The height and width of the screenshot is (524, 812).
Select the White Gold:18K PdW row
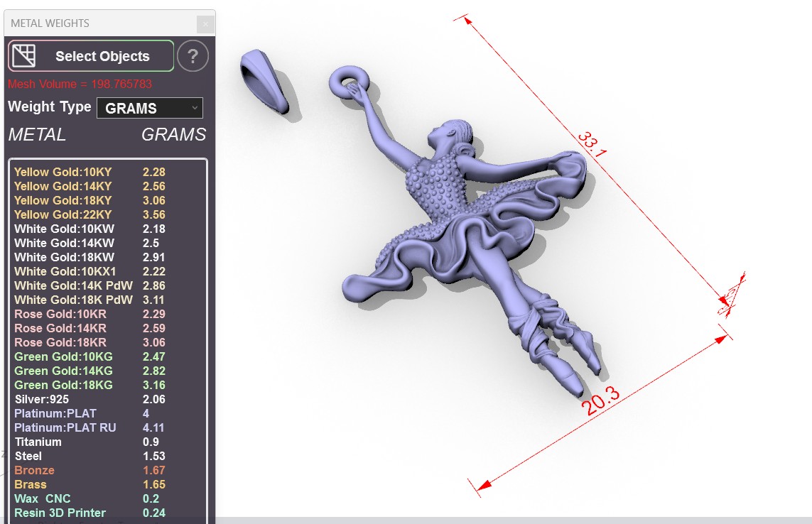108,300
